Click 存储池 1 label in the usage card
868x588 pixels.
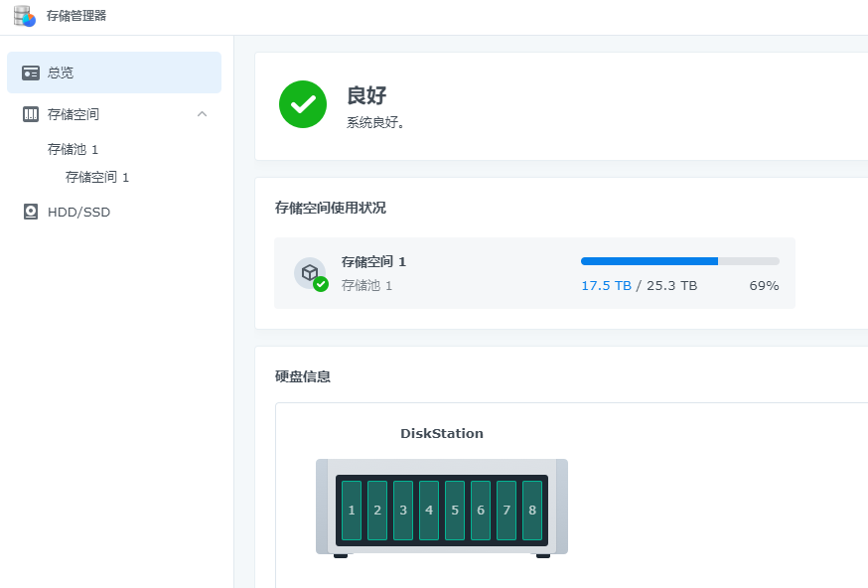click(x=366, y=286)
